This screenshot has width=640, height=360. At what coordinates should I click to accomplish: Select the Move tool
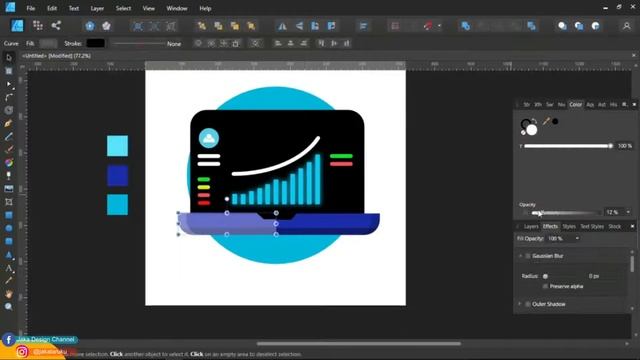point(9,58)
